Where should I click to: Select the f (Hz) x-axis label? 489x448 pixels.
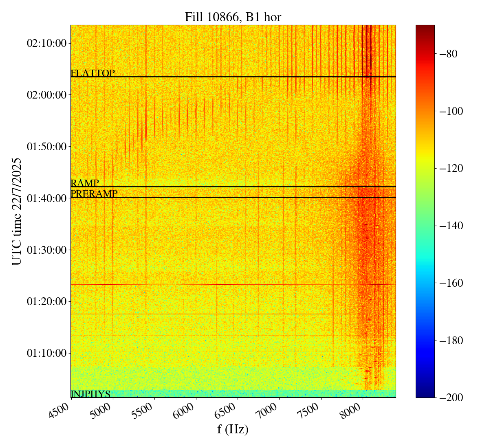pyautogui.click(x=233, y=429)
